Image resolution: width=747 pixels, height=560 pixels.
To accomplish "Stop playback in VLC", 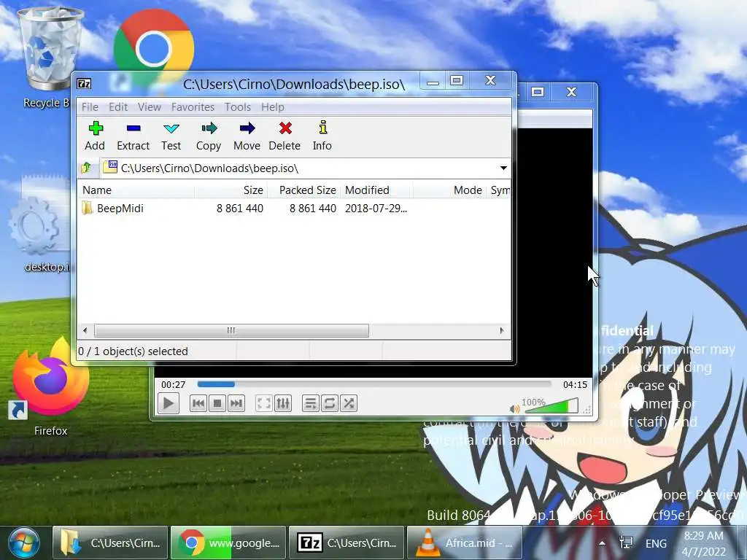I will point(217,404).
